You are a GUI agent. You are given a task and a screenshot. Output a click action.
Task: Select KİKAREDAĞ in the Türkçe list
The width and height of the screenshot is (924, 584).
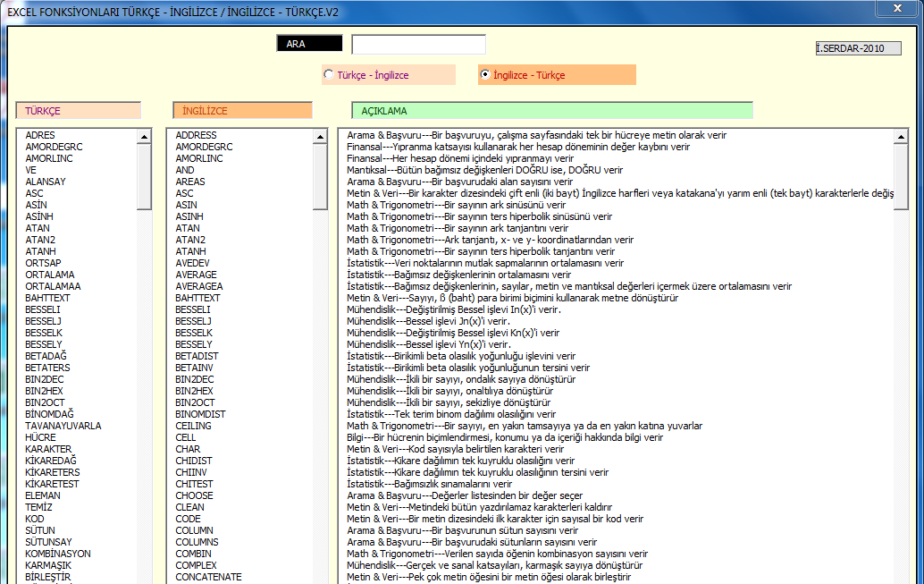tap(51, 461)
